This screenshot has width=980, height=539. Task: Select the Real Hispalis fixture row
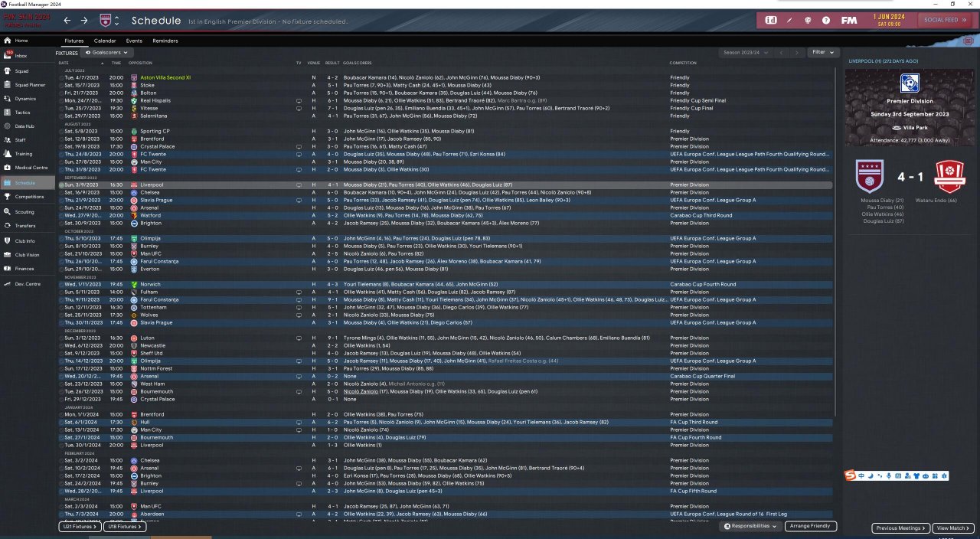pyautogui.click(x=446, y=100)
